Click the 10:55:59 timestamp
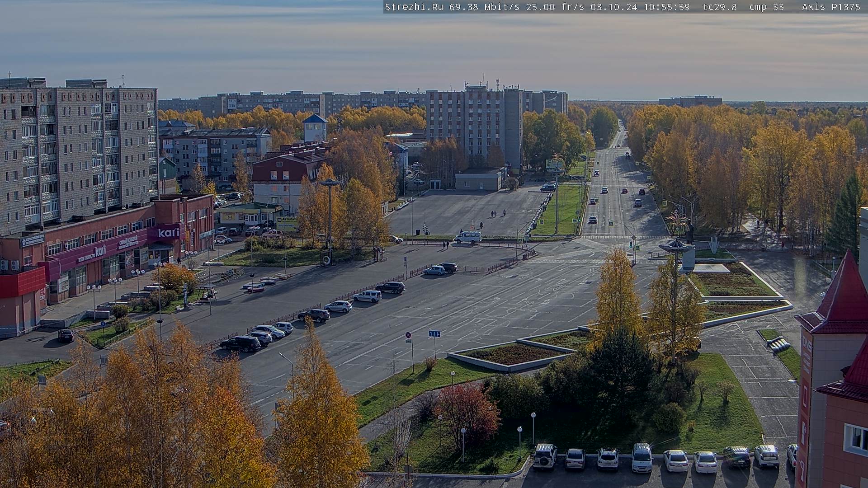The height and width of the screenshot is (488, 868). (x=667, y=7)
